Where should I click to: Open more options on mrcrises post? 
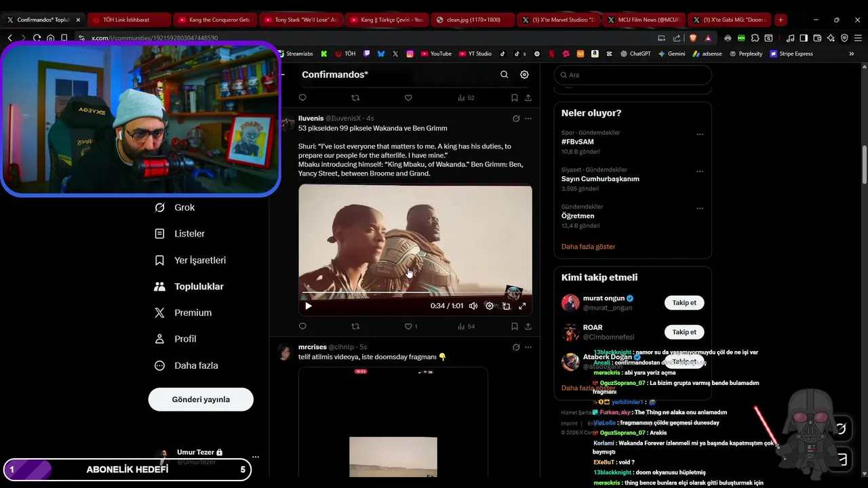pyautogui.click(x=528, y=347)
